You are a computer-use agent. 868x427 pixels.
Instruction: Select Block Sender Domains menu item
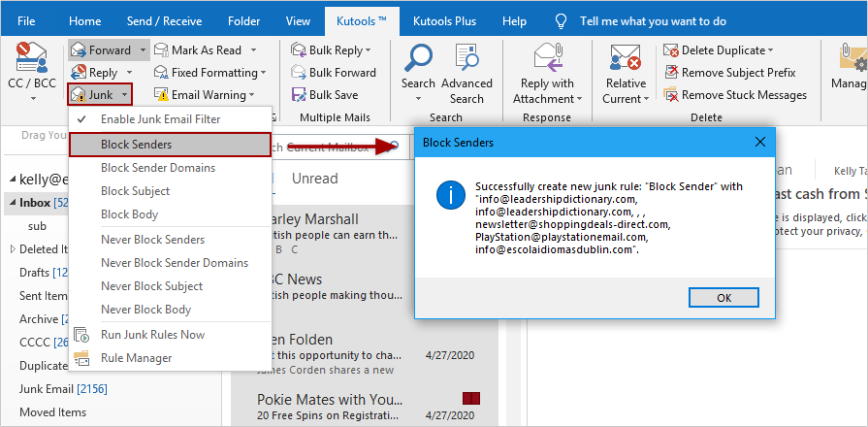click(170, 168)
